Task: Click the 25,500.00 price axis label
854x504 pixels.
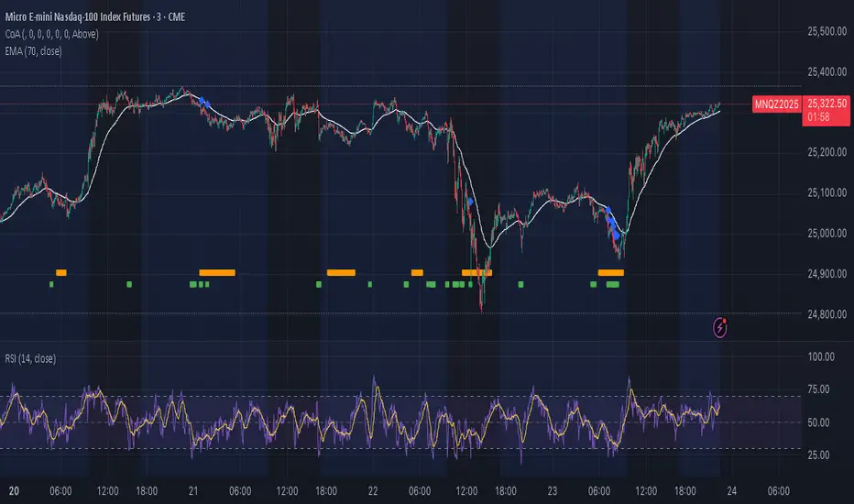Action: 827,31
